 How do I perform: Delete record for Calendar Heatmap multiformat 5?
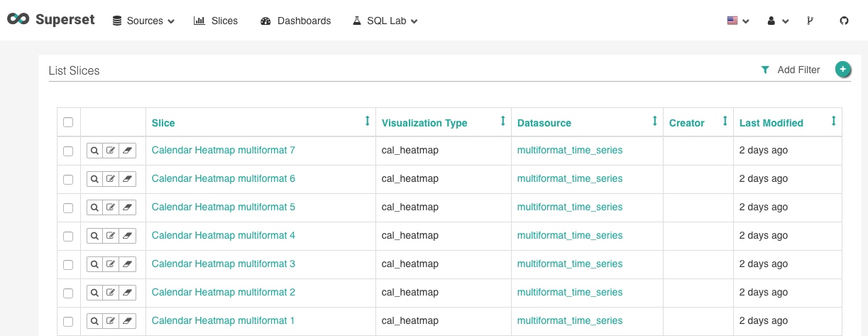coord(128,207)
